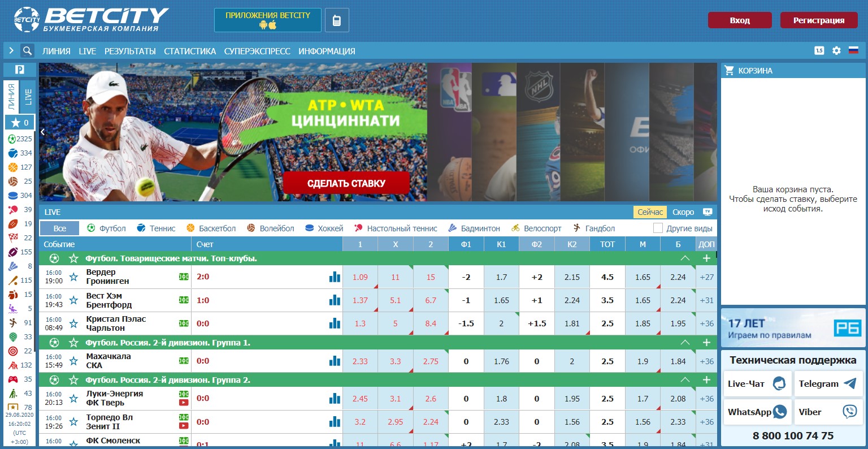Favorite the Торпедо Вл – Зенит II match star
This screenshot has width=868, height=449.
click(x=73, y=422)
